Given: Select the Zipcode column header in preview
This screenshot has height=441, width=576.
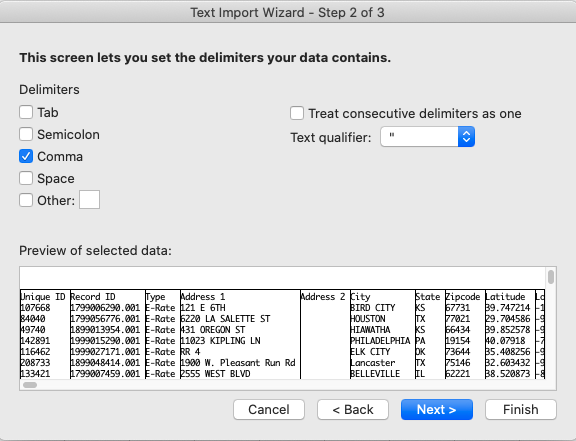Looking at the screenshot, I should click(462, 297).
